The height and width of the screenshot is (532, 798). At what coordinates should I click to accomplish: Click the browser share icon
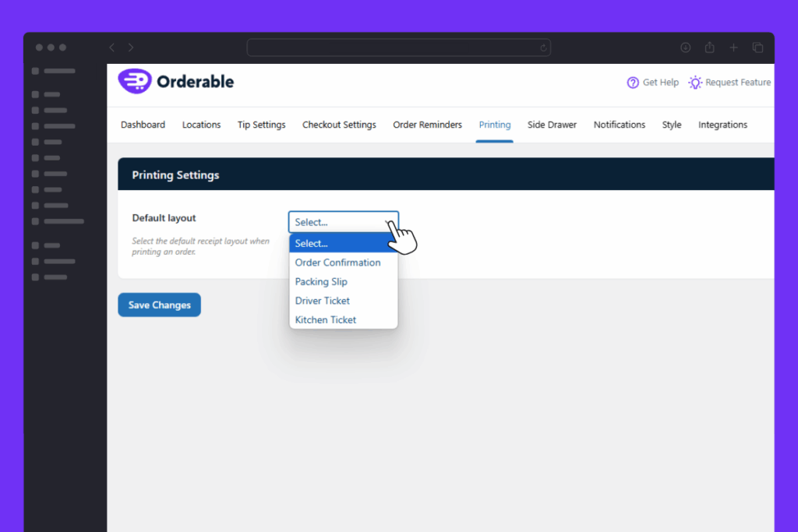pyautogui.click(x=709, y=48)
